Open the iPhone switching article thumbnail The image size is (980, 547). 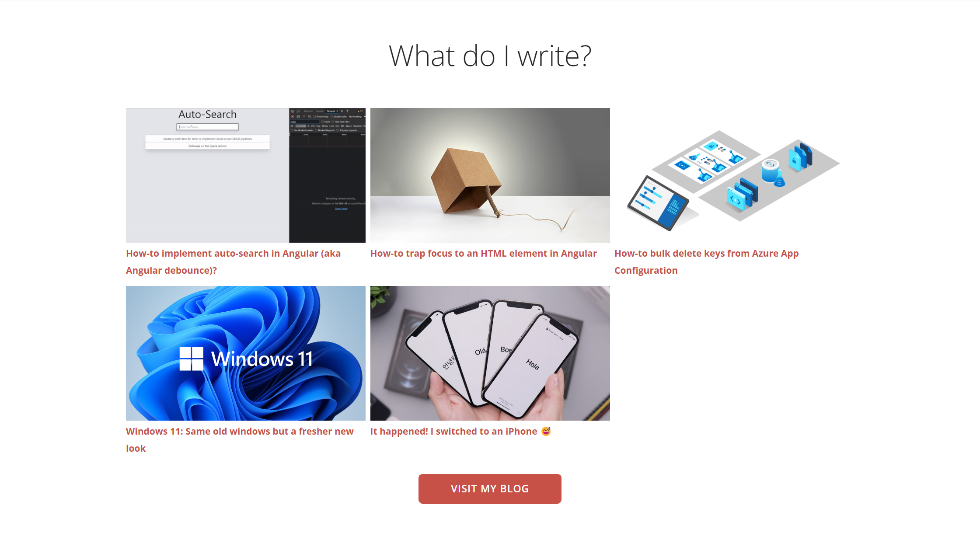pos(489,352)
